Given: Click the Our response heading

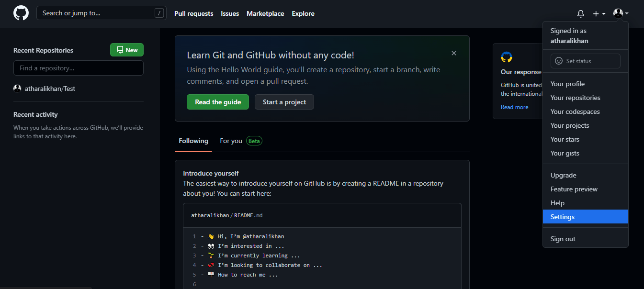Looking at the screenshot, I should (x=521, y=72).
